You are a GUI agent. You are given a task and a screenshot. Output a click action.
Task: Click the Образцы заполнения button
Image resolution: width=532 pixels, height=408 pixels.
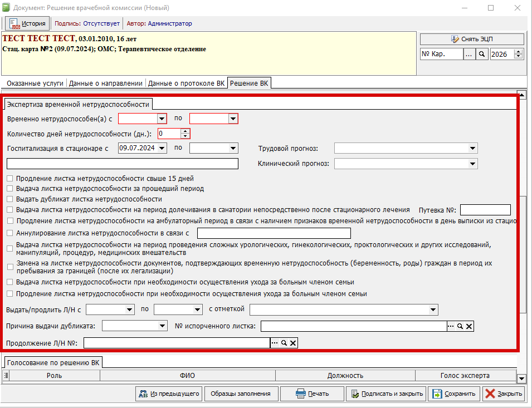tap(240, 394)
